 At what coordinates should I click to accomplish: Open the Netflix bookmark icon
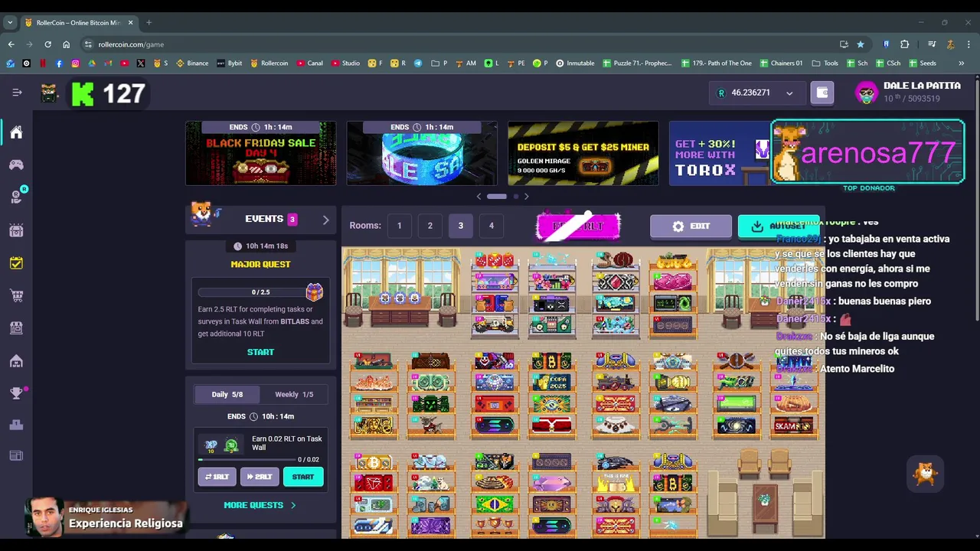click(x=43, y=64)
